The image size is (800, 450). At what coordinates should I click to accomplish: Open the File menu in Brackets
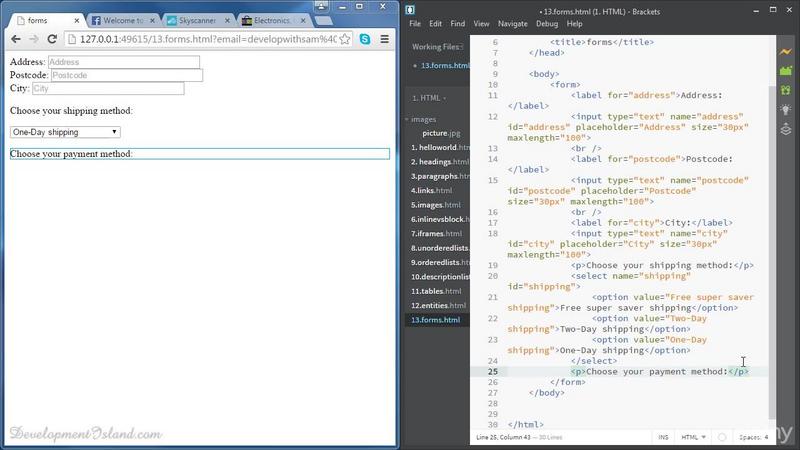point(415,23)
